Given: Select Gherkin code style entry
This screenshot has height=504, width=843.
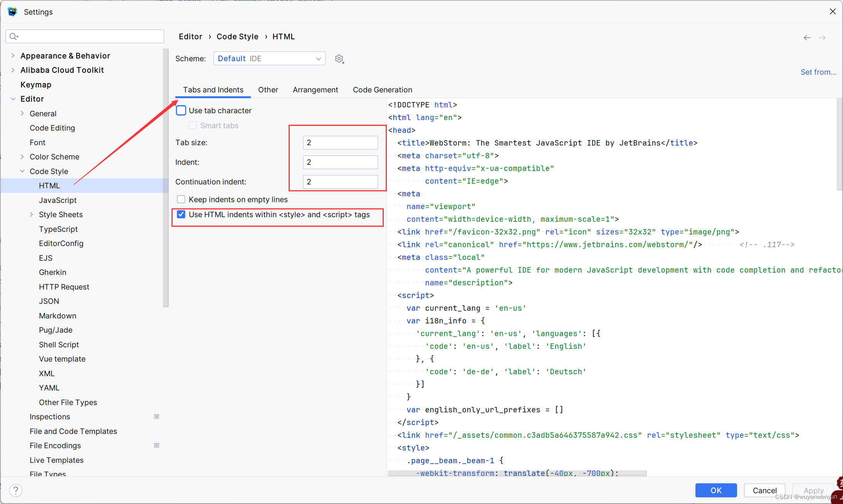Looking at the screenshot, I should pyautogui.click(x=53, y=272).
